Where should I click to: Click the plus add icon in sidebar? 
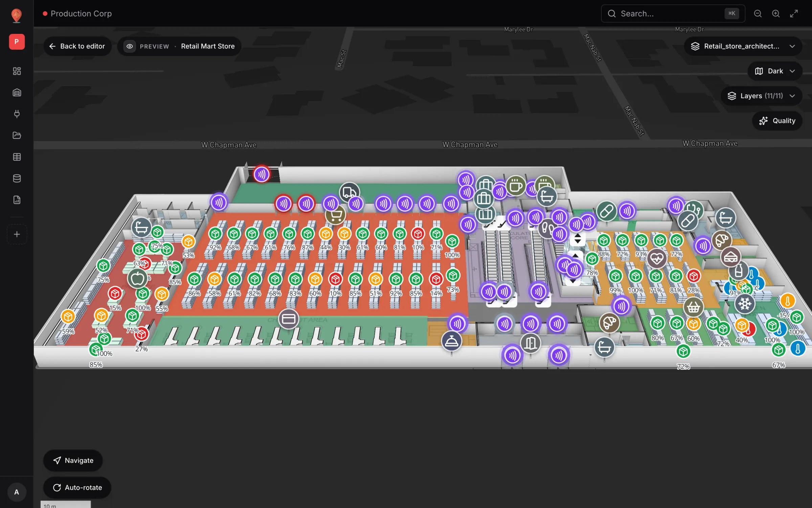[x=17, y=234]
